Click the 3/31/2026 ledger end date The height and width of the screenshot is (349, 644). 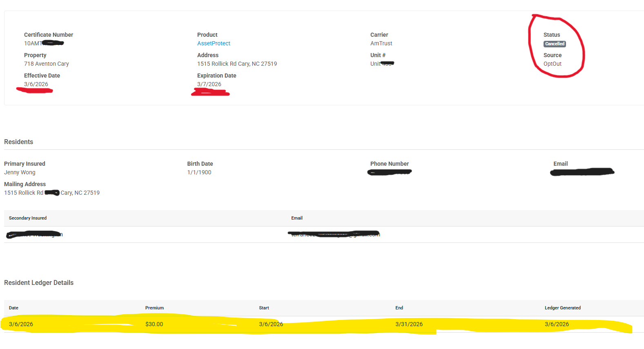pyautogui.click(x=409, y=324)
